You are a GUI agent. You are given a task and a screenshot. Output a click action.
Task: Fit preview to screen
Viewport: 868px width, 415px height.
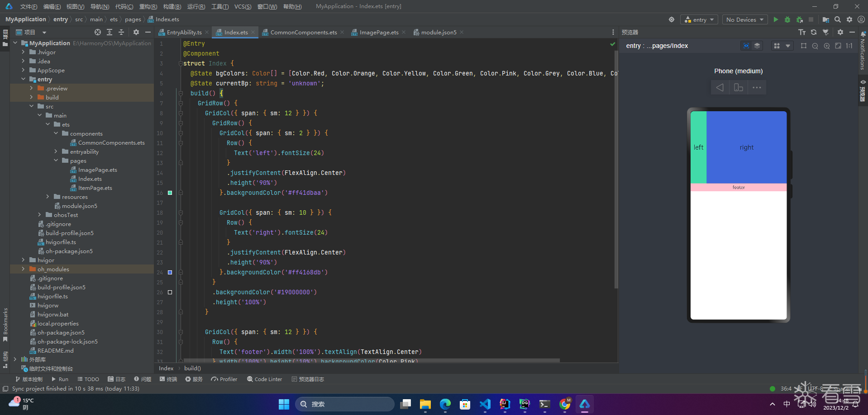838,46
